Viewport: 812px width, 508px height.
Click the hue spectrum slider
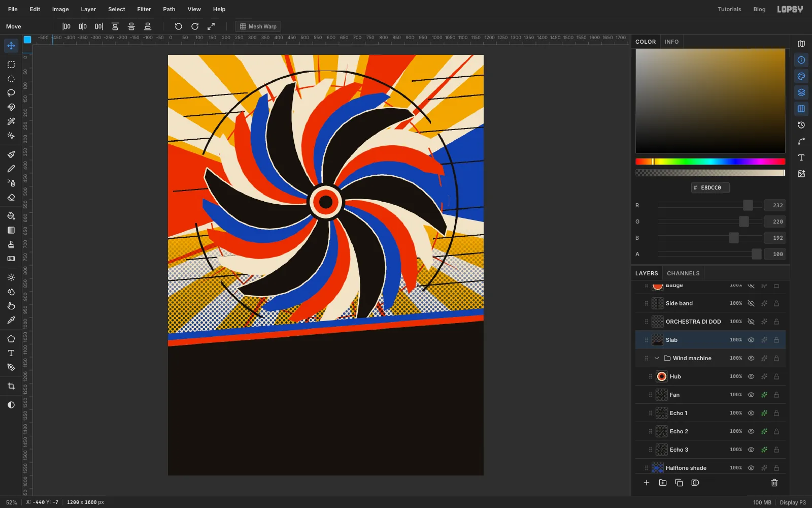710,162
